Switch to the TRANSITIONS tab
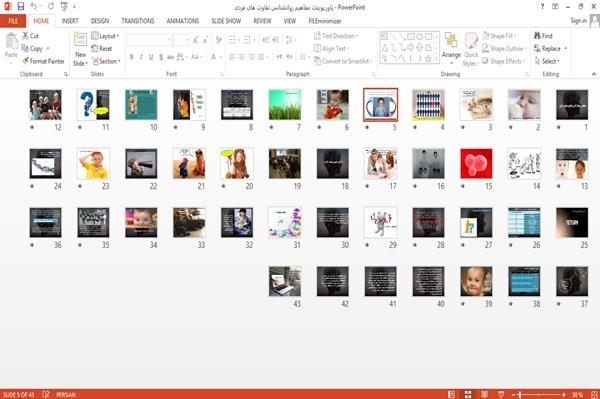Viewport: 600px width, 399px height. click(138, 21)
